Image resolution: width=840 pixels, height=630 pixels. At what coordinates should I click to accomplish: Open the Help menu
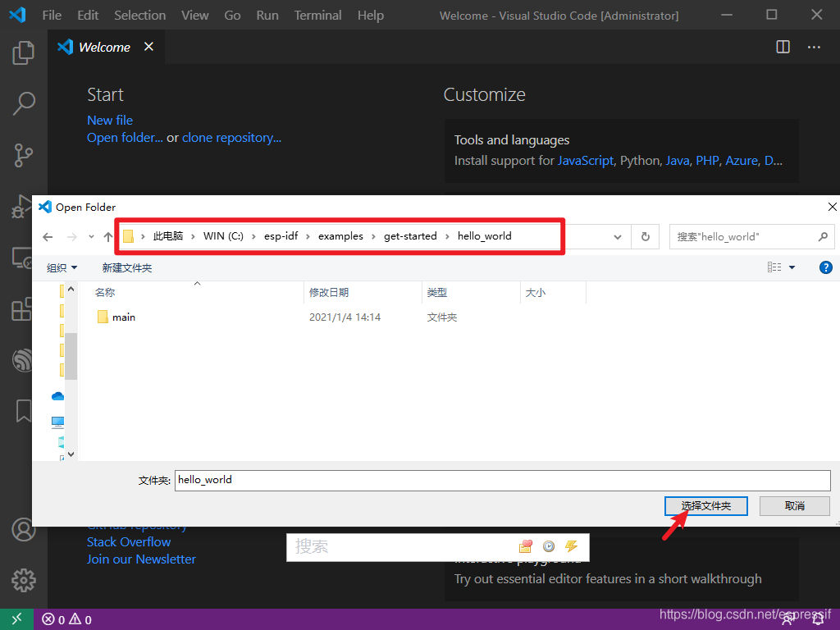tap(371, 15)
